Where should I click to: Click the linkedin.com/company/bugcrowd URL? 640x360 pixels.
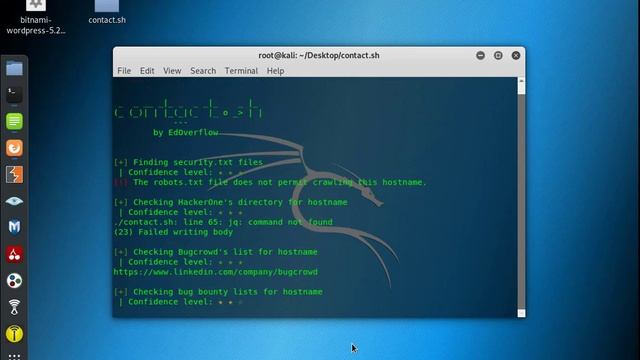click(216, 272)
